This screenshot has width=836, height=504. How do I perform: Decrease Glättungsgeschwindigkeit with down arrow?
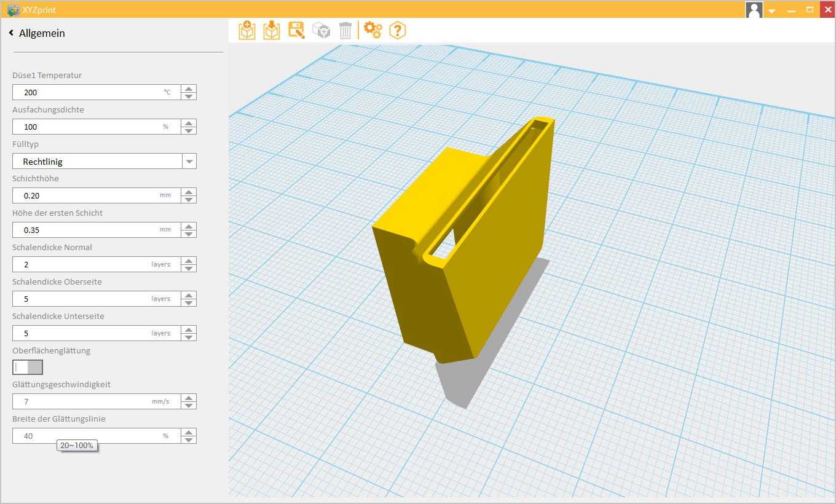(x=189, y=405)
